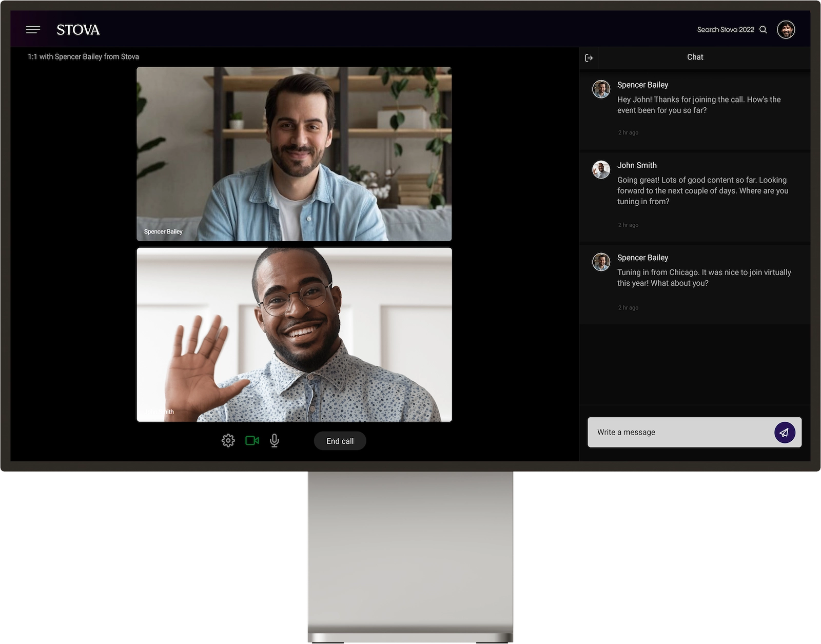Click Spencer Bailey's avatar in Chicago message
This screenshot has width=821, height=644.
pos(601,262)
